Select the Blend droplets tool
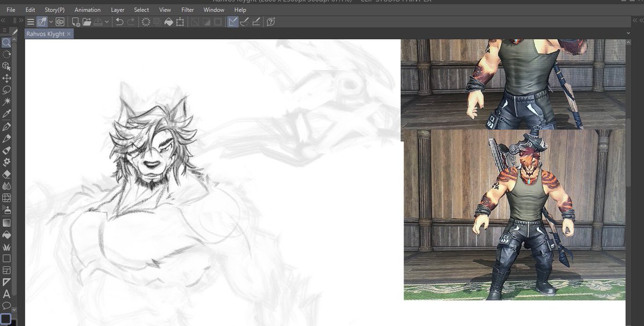 point(6,186)
